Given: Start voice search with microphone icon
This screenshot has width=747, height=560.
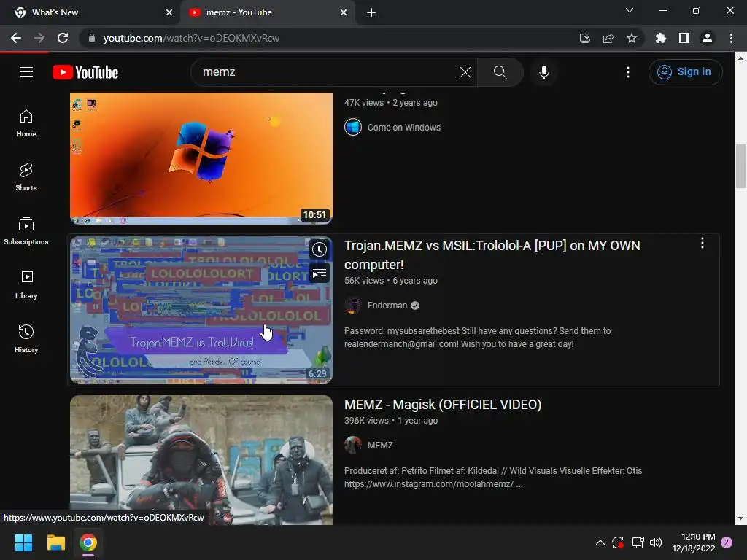Looking at the screenshot, I should [543, 72].
